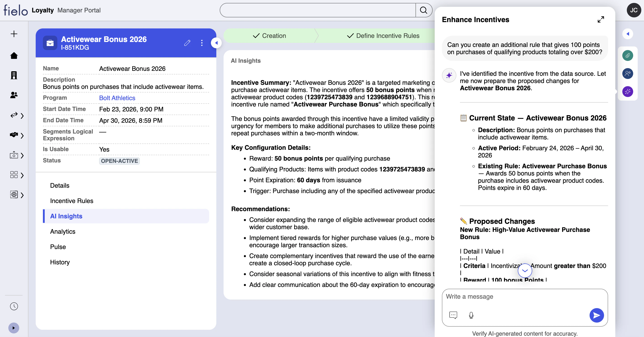Screen dimensions: 644x337
Task: Click the microphone icon in the chat box
Action: pyautogui.click(x=471, y=315)
